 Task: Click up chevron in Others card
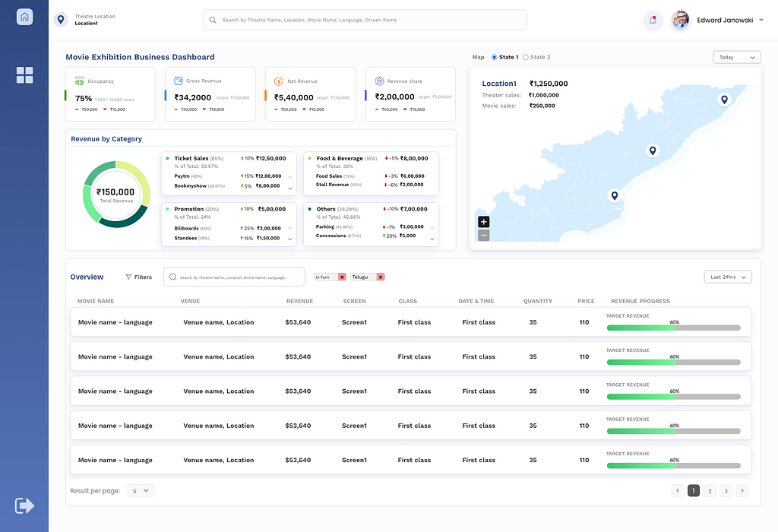click(x=432, y=228)
